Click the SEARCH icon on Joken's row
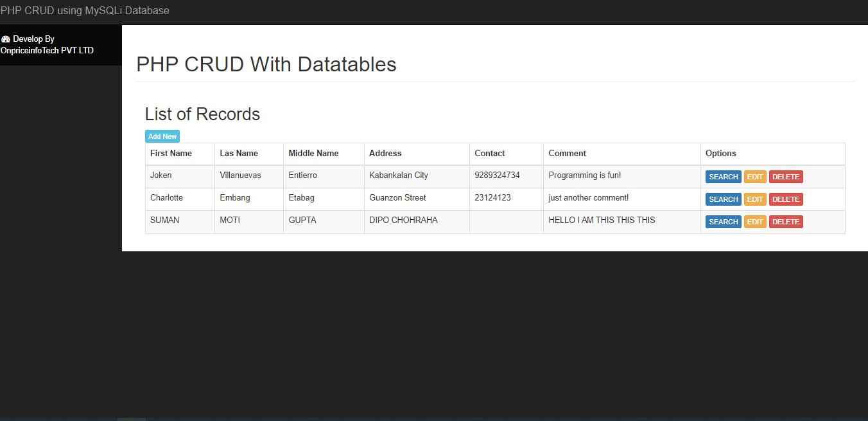 pos(723,176)
